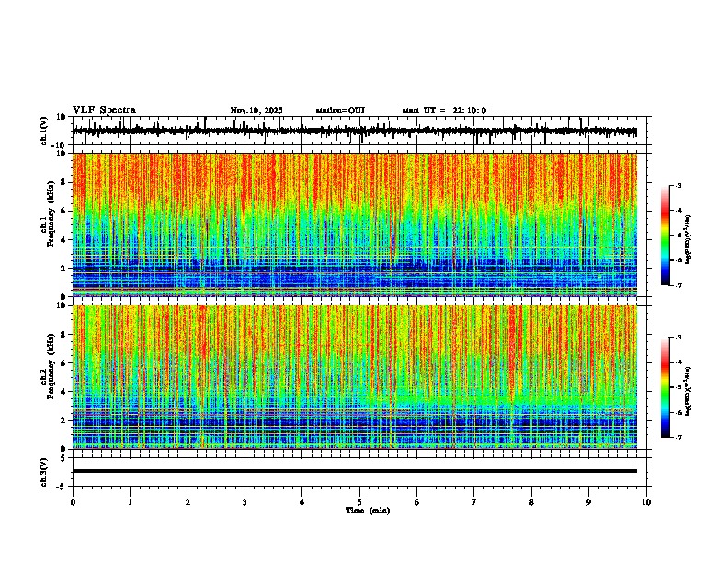The image size is (728, 563).
Task: Click "-7" on the ch.2 color bar
Action: point(678,437)
